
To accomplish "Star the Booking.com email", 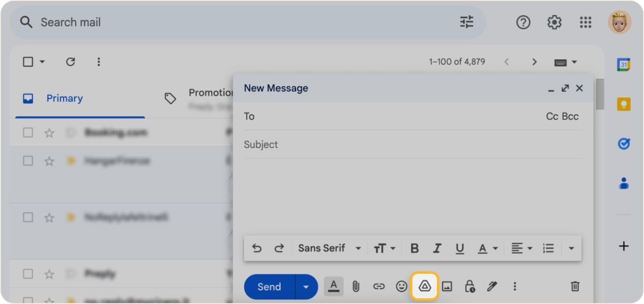I will click(49, 132).
